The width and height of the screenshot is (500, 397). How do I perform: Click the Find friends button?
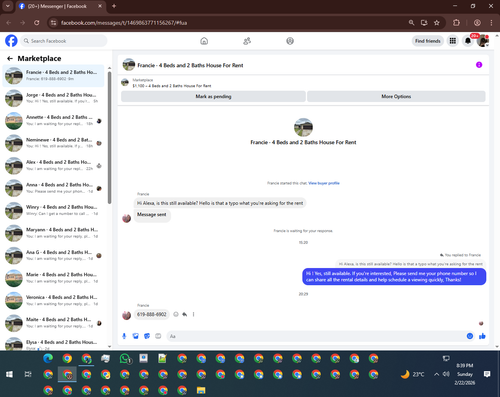click(x=428, y=41)
